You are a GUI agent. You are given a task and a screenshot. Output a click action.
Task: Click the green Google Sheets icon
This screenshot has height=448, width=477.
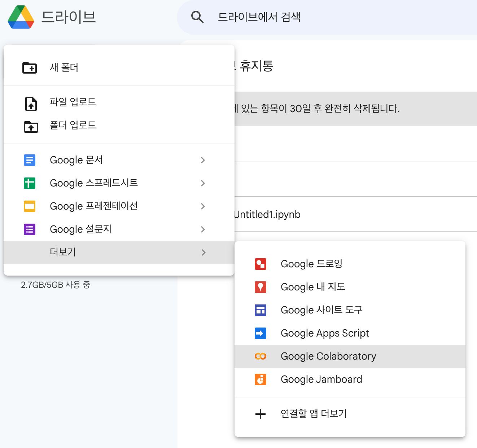coord(30,183)
